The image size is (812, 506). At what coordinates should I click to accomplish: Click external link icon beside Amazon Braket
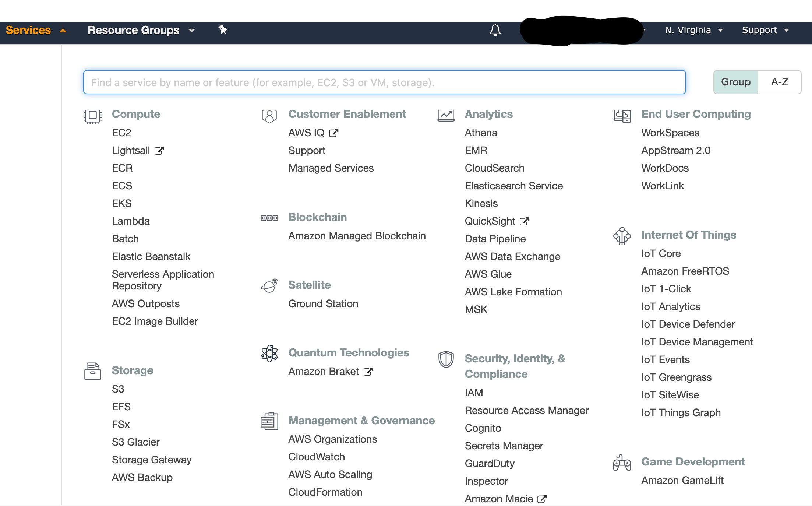[x=368, y=372]
